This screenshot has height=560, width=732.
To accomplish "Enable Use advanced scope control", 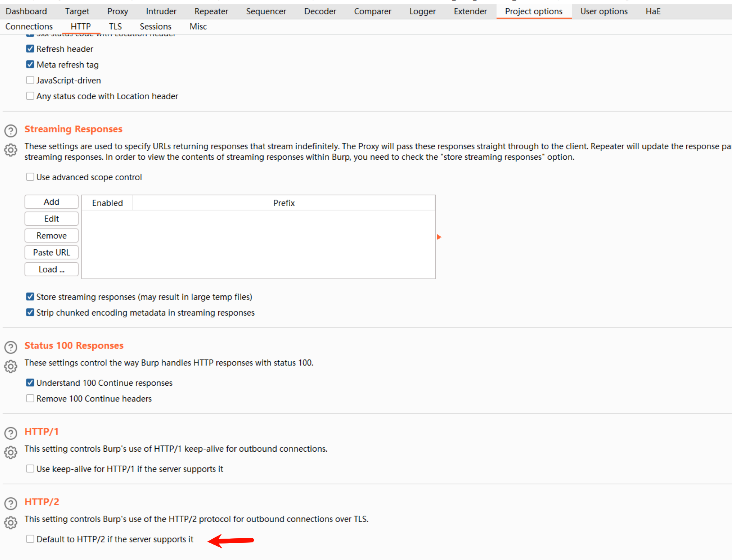I will (30, 177).
